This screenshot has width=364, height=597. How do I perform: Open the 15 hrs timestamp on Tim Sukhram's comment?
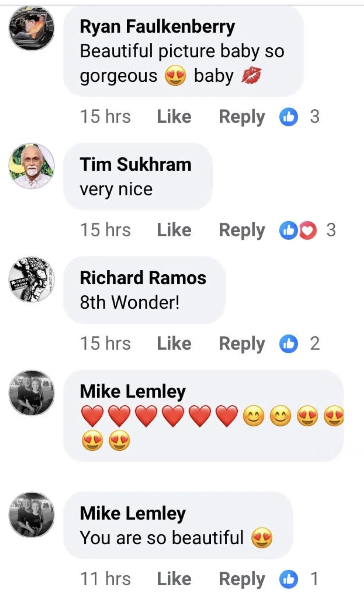pyautogui.click(x=105, y=230)
